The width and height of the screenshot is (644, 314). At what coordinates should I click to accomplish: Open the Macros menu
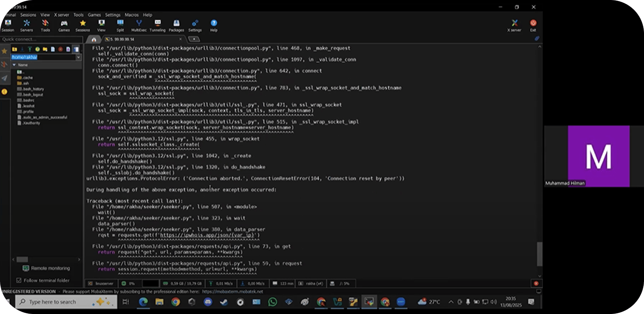131,15
